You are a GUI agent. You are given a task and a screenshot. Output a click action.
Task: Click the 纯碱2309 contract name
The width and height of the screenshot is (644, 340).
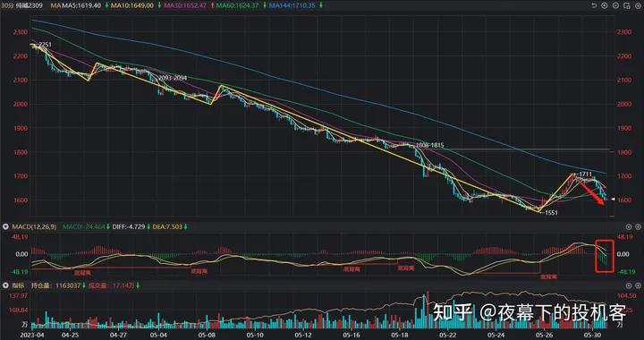click(x=30, y=5)
